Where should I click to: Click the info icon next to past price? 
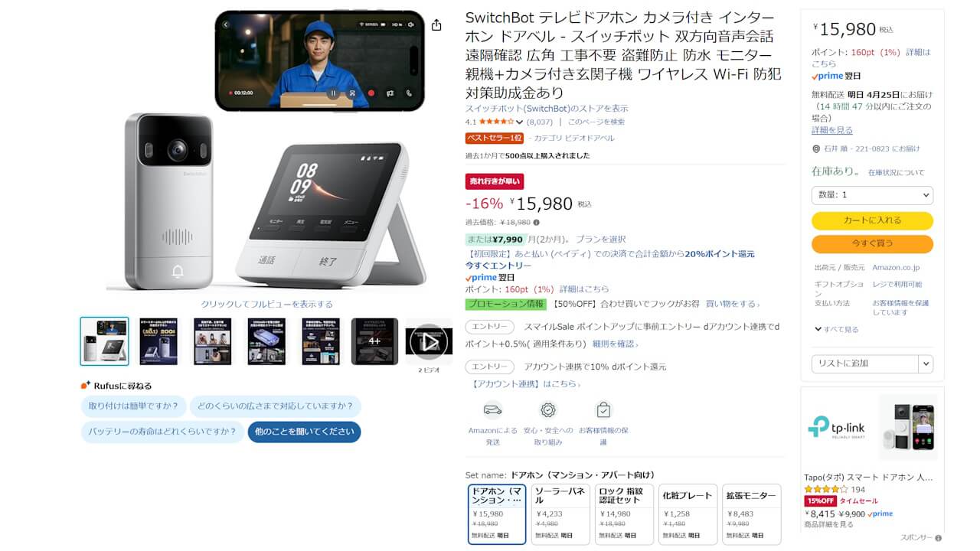(536, 223)
